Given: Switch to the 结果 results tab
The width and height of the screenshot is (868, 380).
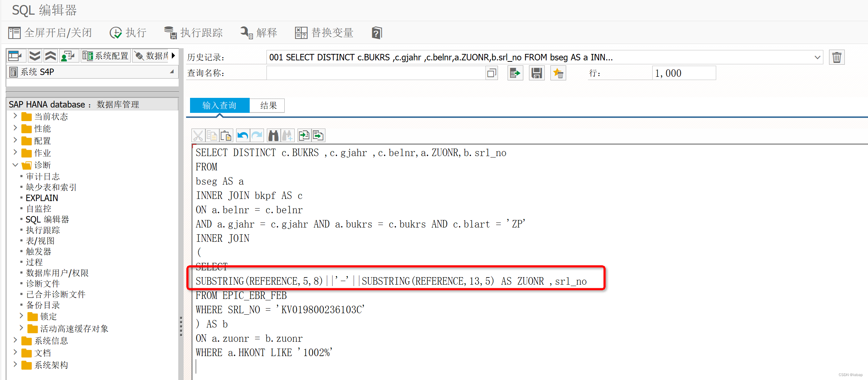Looking at the screenshot, I should [x=268, y=105].
